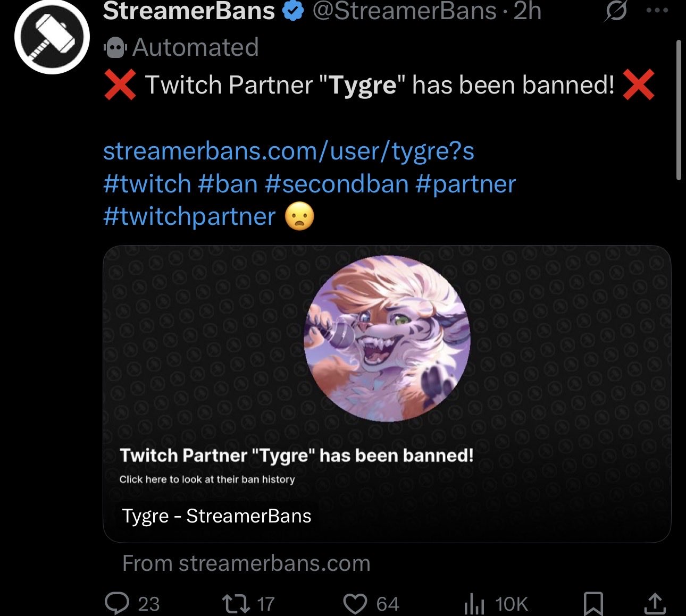Open the #twitchpartner hashtag

190,217
